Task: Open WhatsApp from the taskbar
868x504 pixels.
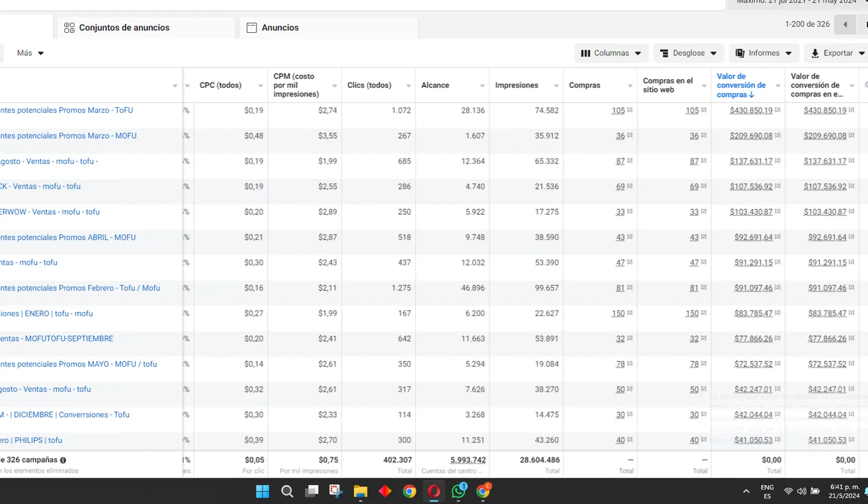Action: [459, 491]
